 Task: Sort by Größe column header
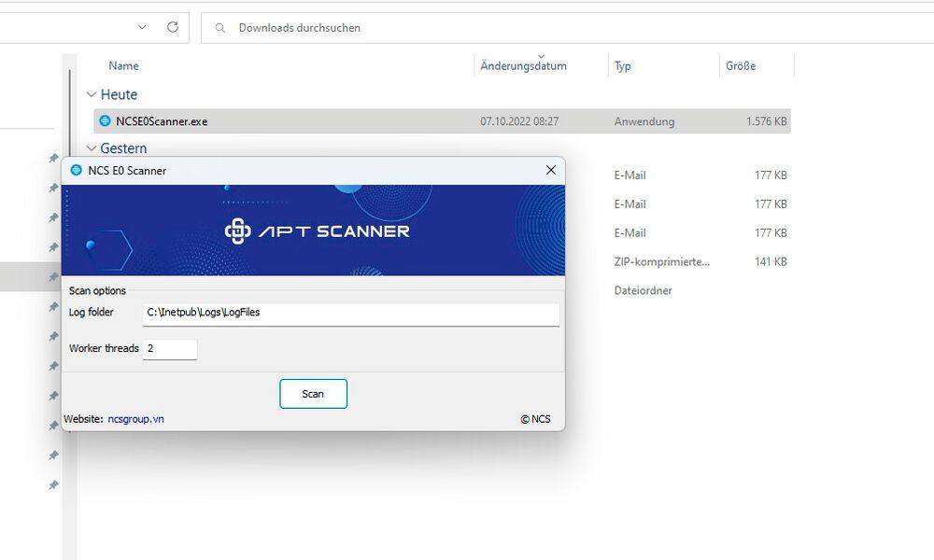pos(741,66)
